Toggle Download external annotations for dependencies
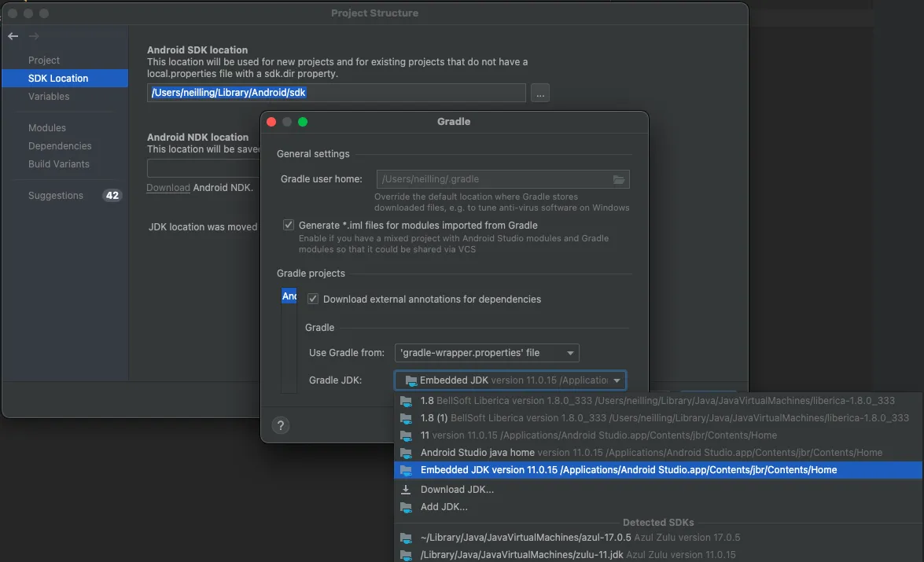 [x=313, y=299]
